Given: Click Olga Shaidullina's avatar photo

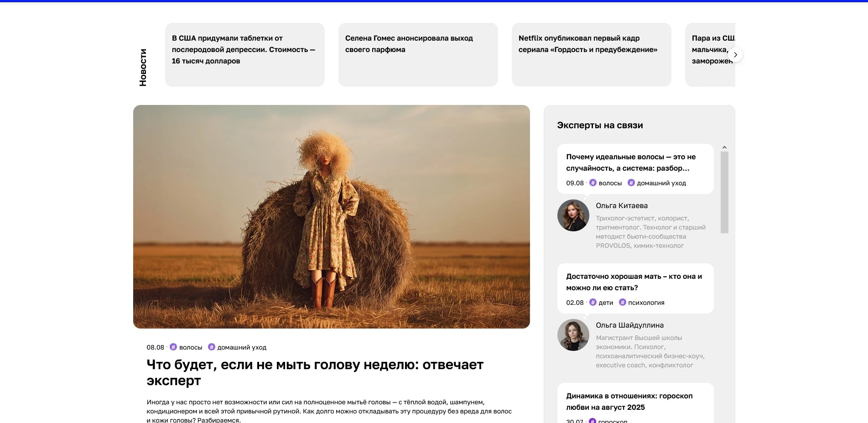Looking at the screenshot, I should click(x=573, y=335).
